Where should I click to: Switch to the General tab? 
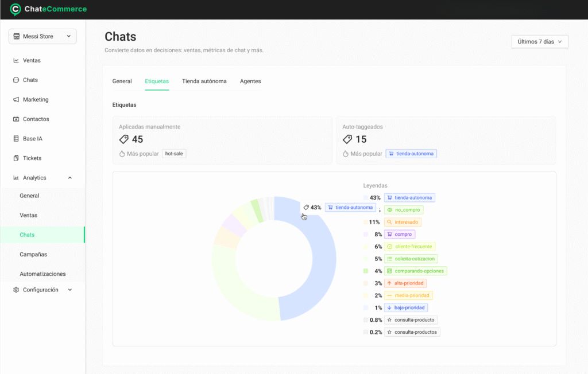[x=122, y=81]
